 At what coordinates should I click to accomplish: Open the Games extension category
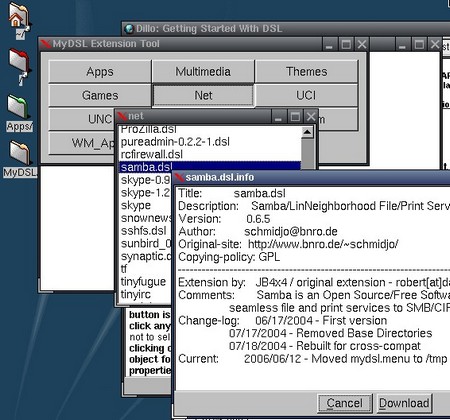pyautogui.click(x=100, y=96)
